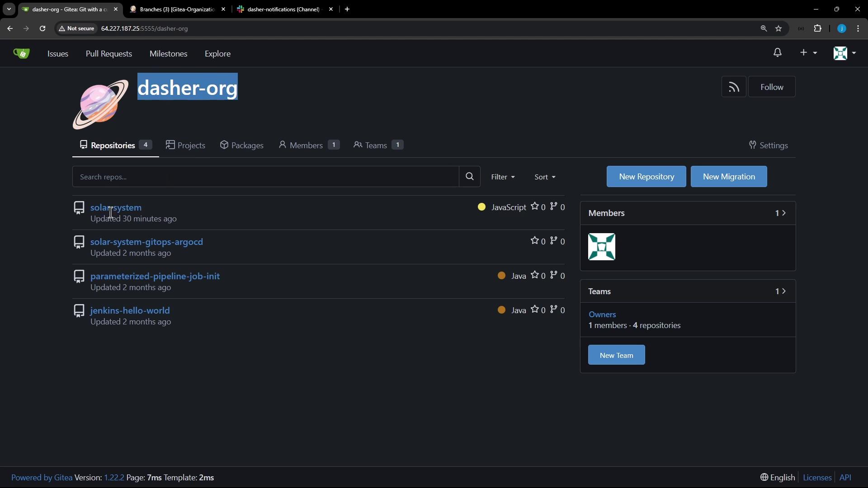Click the Gitea home logo
Image resolution: width=868 pixels, height=488 pixels.
(21, 53)
